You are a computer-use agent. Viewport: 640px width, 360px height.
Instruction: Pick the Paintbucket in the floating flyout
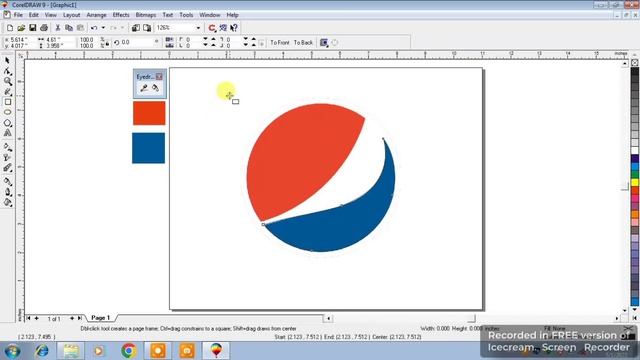pos(155,88)
